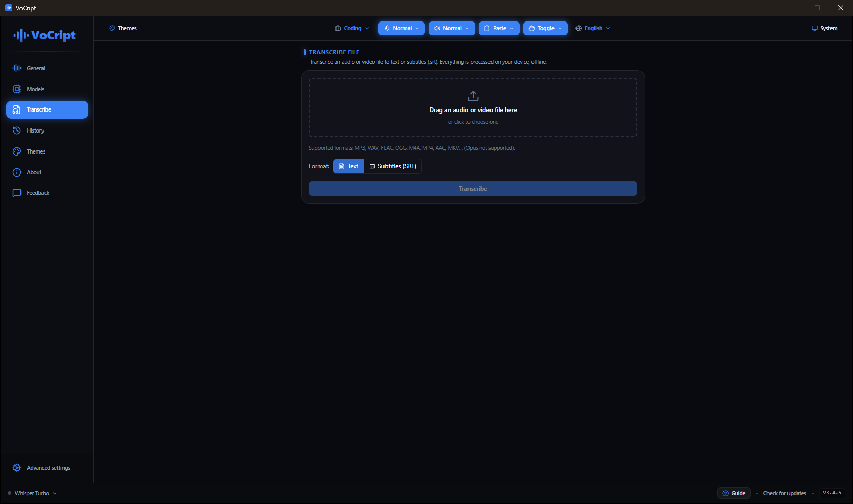This screenshot has width=853, height=504.
Task: Open the English language dropdown
Action: (592, 28)
